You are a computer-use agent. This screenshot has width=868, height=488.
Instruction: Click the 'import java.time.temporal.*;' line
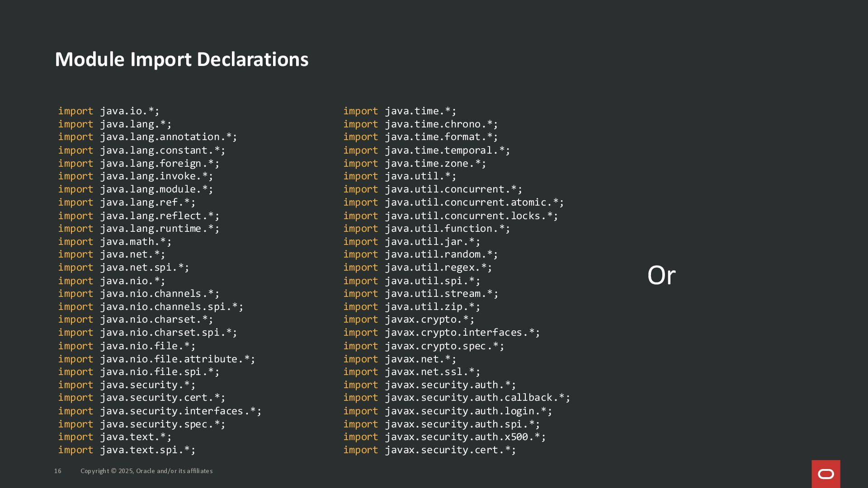[426, 150]
